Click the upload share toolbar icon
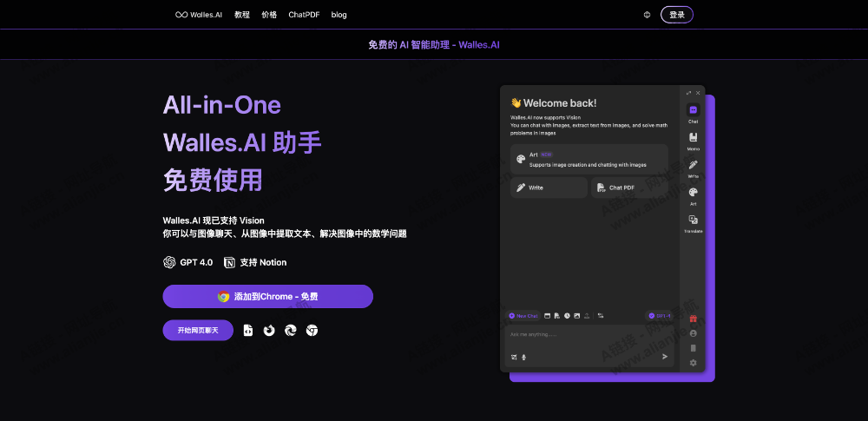 pos(587,316)
